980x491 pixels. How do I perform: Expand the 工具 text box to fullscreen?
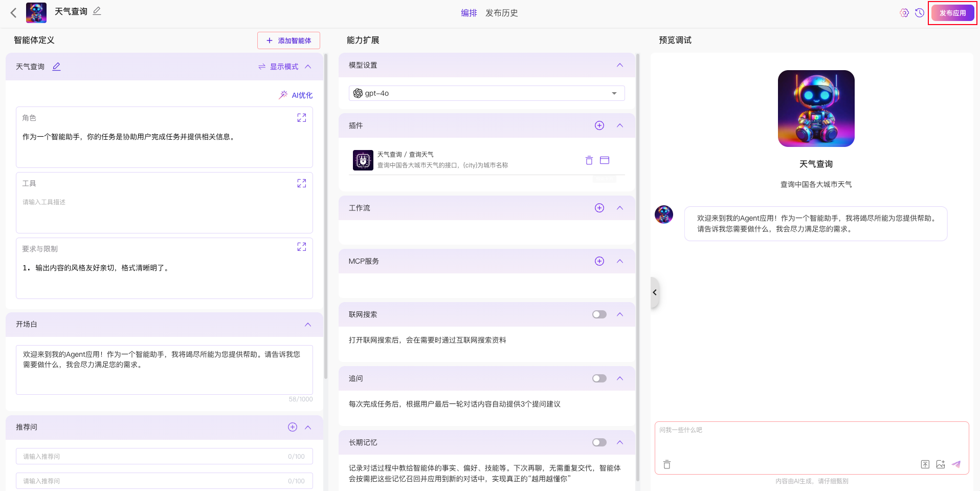click(302, 183)
